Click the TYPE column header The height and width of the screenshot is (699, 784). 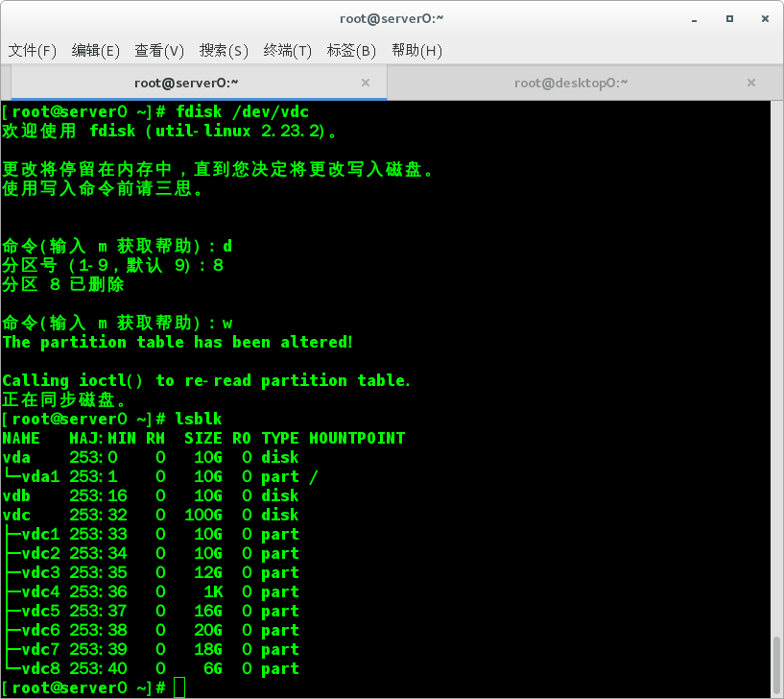(280, 438)
